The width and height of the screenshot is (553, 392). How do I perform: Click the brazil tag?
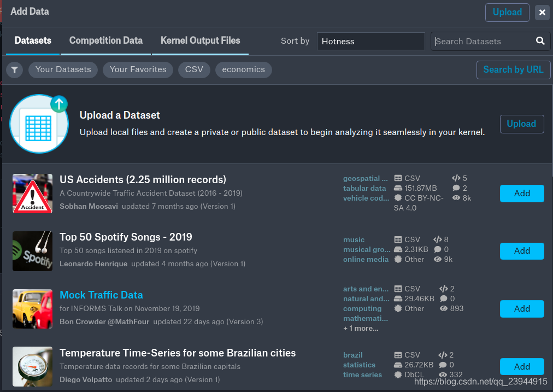tap(352, 355)
